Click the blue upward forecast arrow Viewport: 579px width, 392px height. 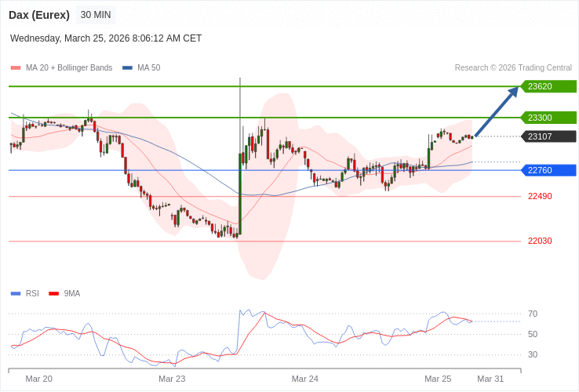coord(496,112)
